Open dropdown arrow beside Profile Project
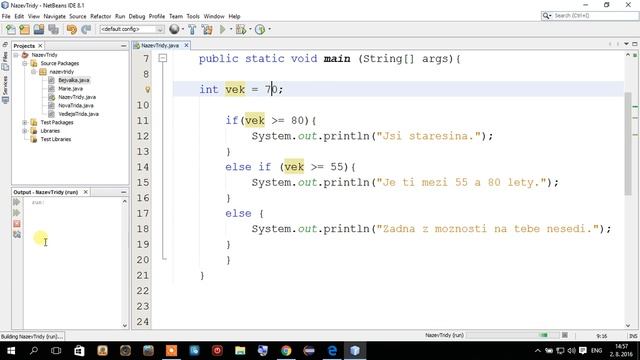 coord(269,29)
